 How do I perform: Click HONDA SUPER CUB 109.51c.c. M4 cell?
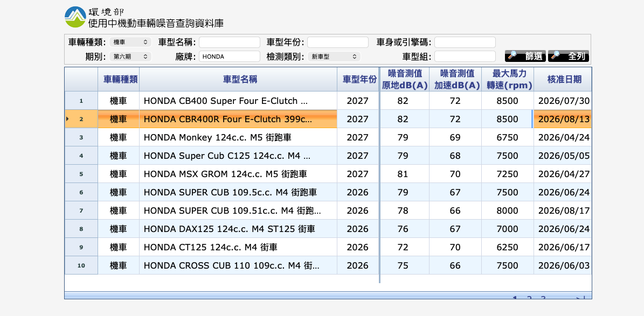click(238, 210)
